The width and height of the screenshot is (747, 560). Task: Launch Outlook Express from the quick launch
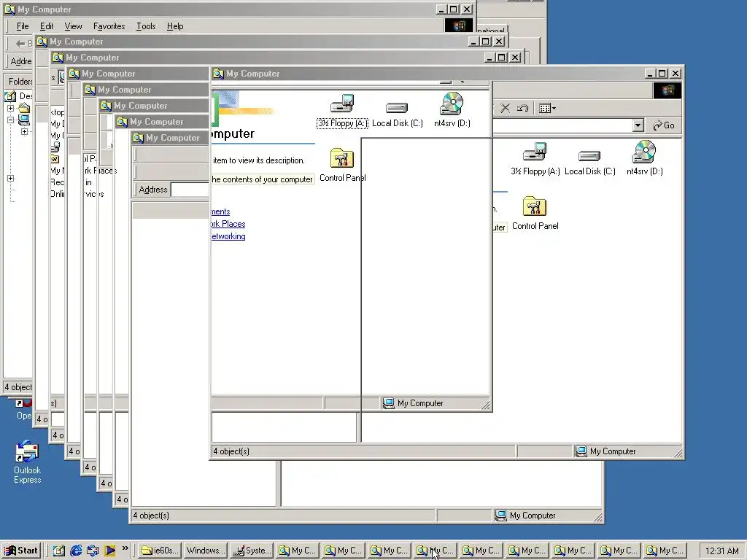click(x=93, y=551)
